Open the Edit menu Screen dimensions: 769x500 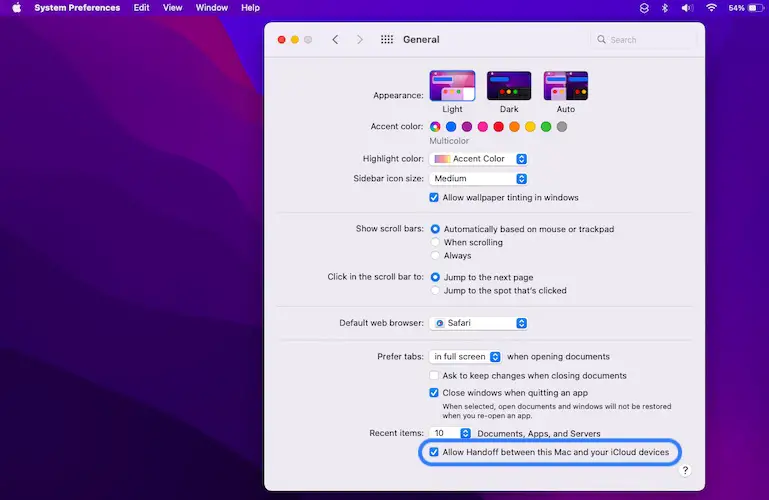[x=141, y=7]
